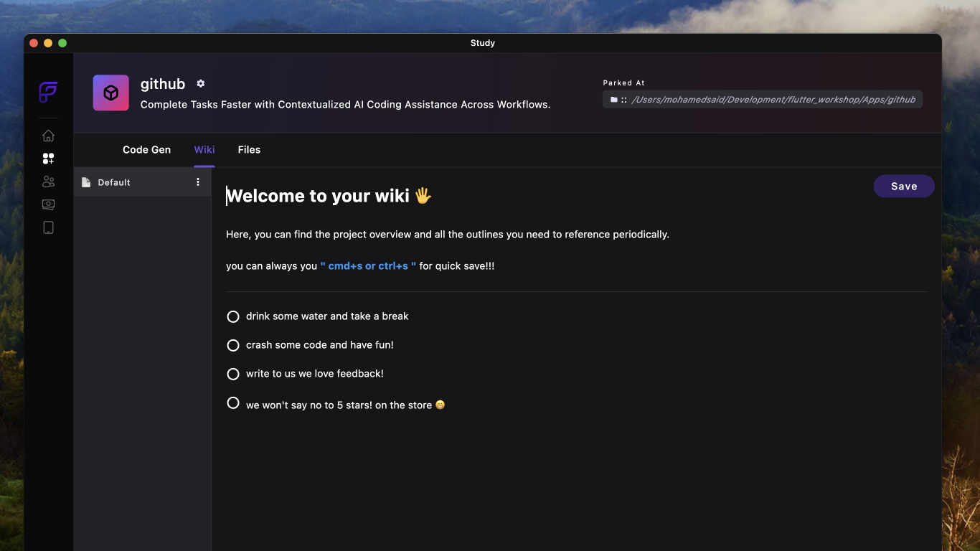980x551 pixels.
Task: Click the monitor screen sidebar icon
Action: click(x=48, y=204)
